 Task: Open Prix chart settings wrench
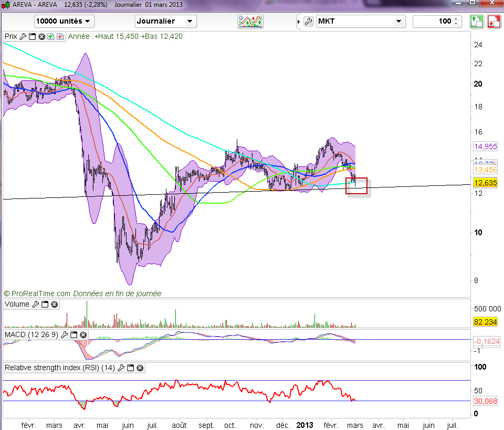(x=22, y=37)
